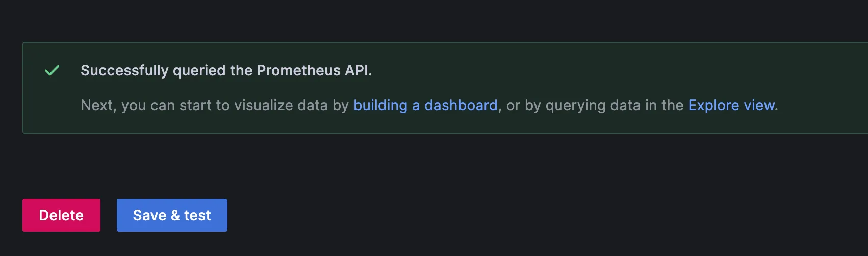This screenshot has width=868, height=256.
Task: Start building a dashboard from the alert
Action: click(x=425, y=105)
